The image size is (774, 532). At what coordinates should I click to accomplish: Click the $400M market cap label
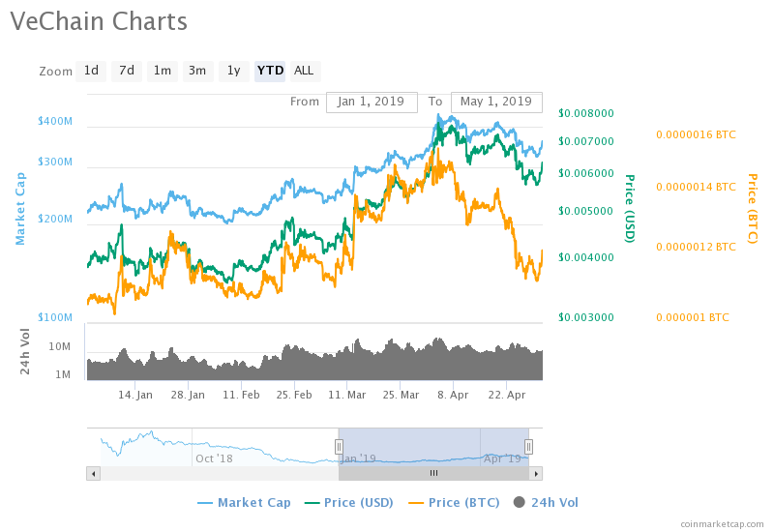55,122
